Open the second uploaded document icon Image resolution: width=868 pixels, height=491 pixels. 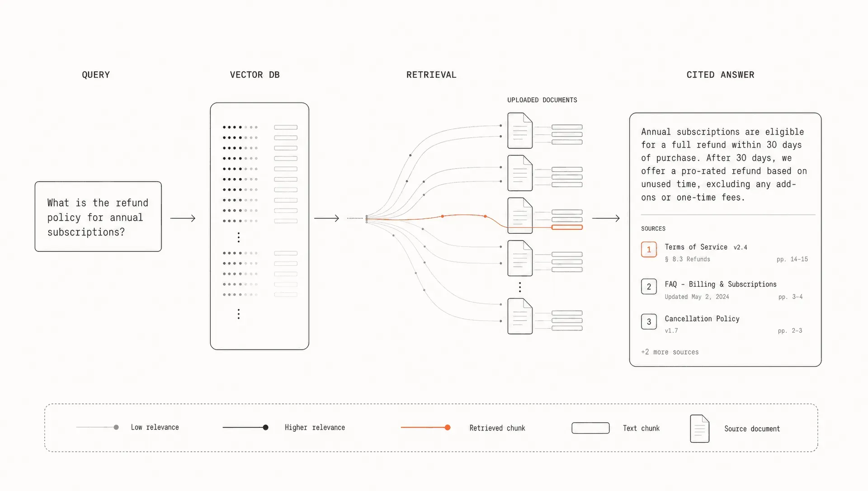point(520,173)
